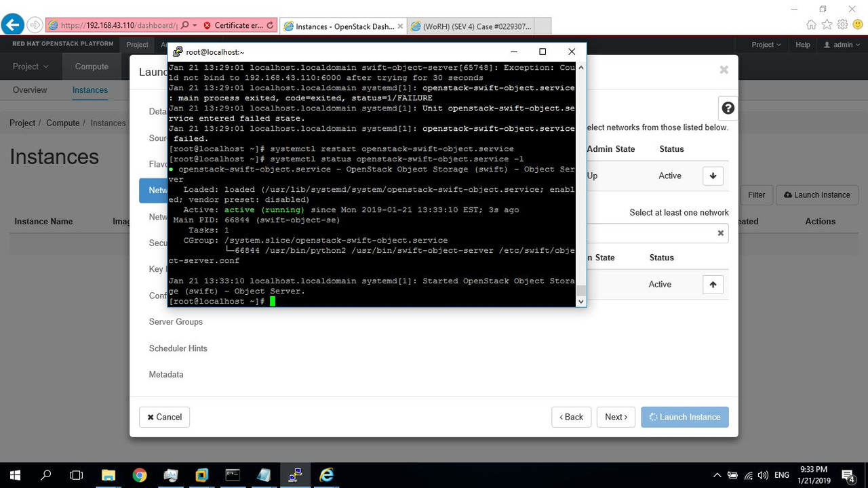This screenshot has width=868, height=488.
Task: Move allocated network down with arrow
Action: (713, 176)
